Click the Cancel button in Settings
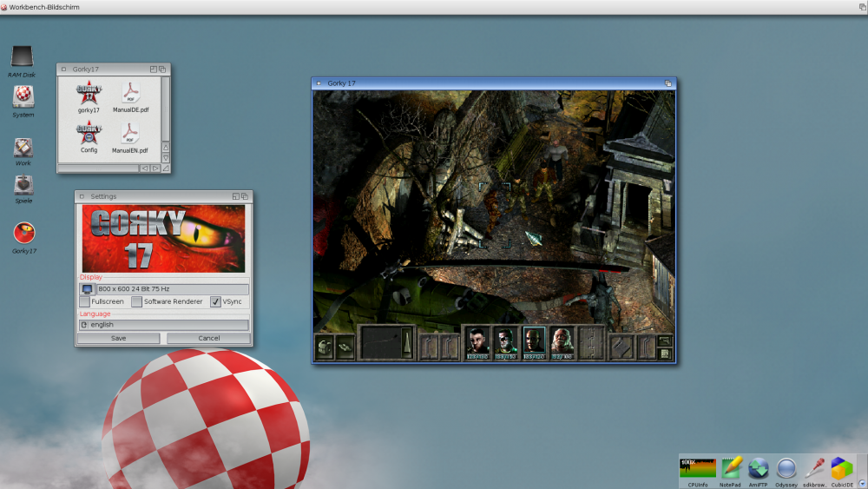 [x=208, y=338]
